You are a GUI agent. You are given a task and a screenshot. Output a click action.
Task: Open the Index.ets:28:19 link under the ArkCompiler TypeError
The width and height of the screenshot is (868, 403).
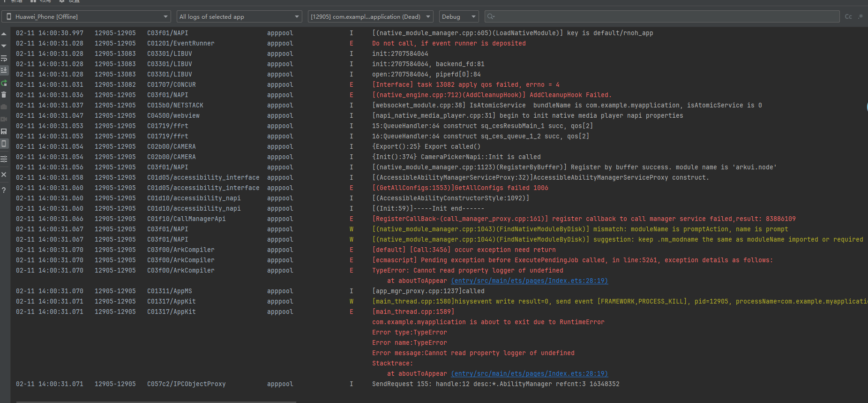pos(529,281)
